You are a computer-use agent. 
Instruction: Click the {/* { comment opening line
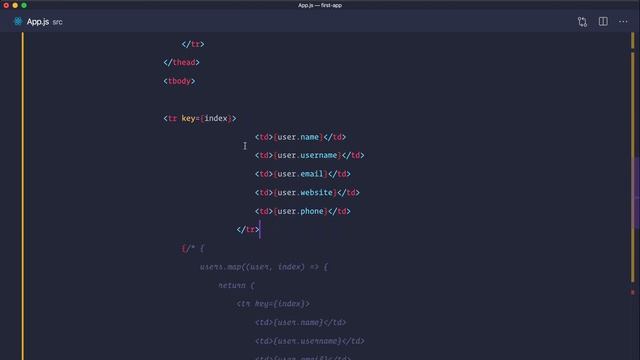(193, 248)
